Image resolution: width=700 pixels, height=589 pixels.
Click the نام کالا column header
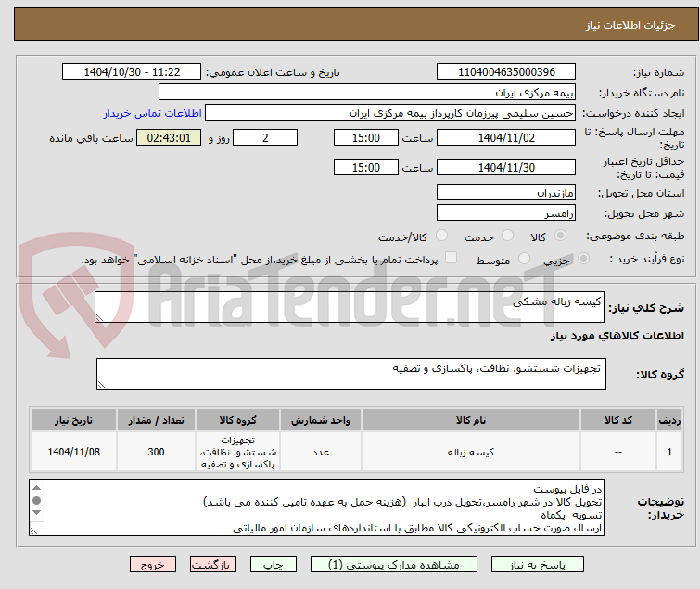click(471, 420)
